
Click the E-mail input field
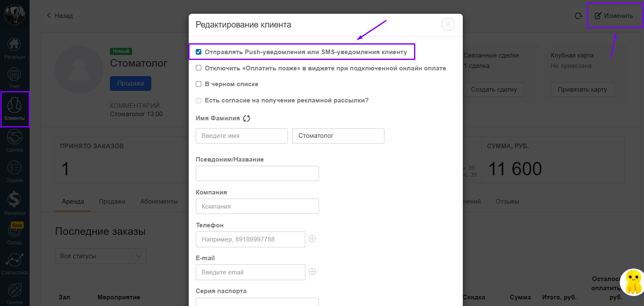250,272
